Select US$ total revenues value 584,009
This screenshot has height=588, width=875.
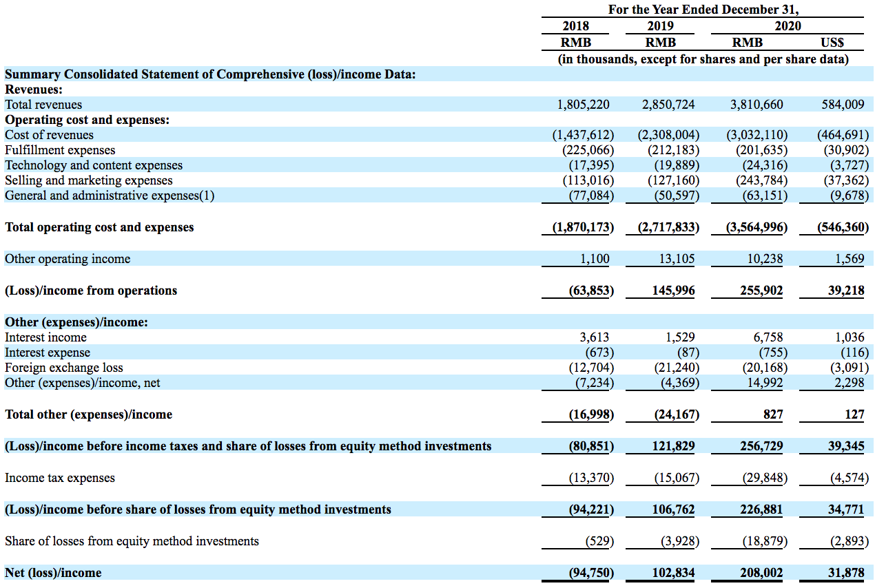[x=843, y=105]
